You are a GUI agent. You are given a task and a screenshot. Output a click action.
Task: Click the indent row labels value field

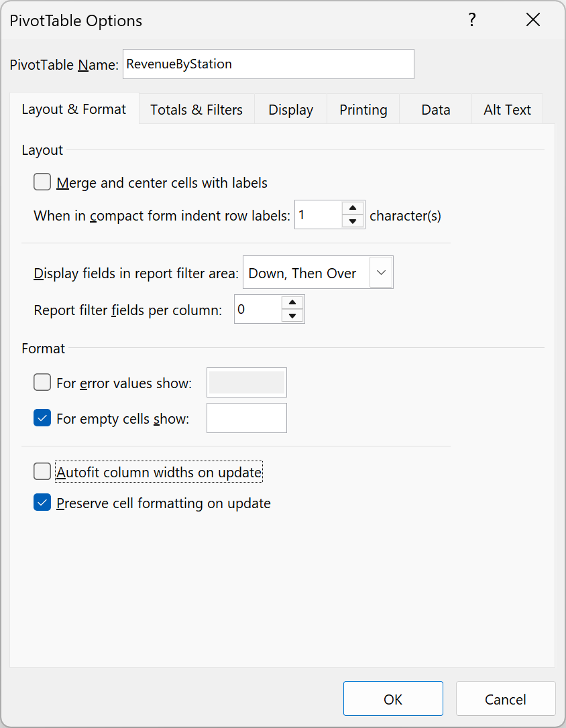point(319,215)
